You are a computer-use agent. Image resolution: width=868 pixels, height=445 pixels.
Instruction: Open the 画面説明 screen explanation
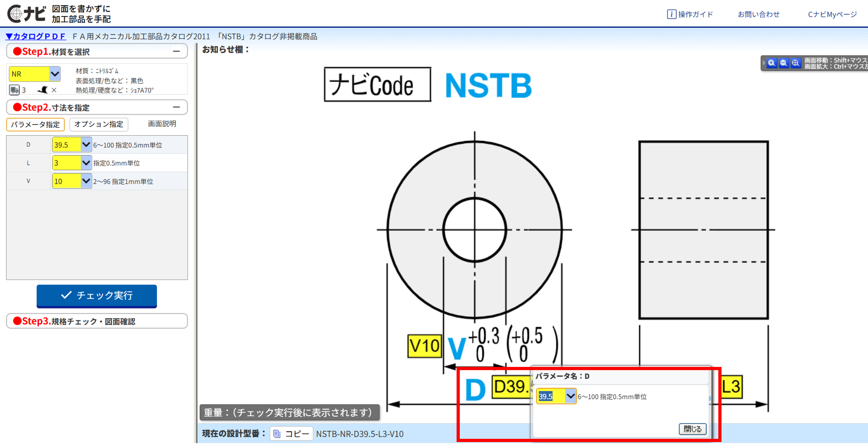coord(162,124)
